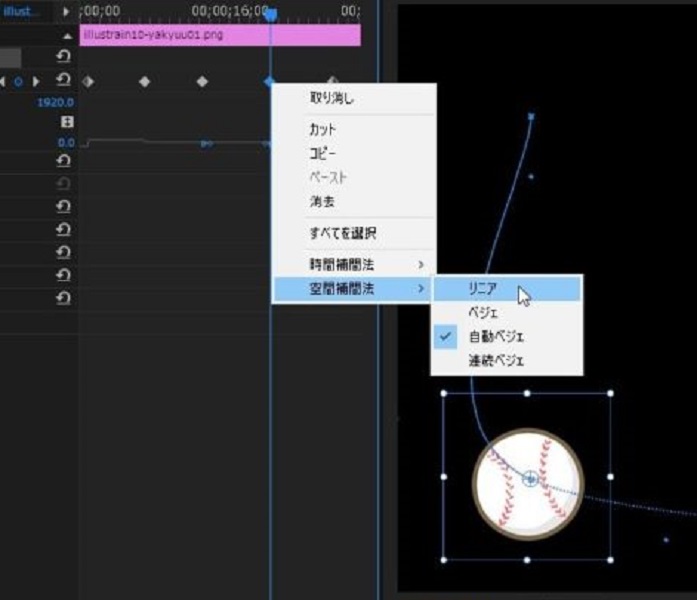Click the bottom-most reset parameter icon
697x600 pixels.
click(64, 296)
